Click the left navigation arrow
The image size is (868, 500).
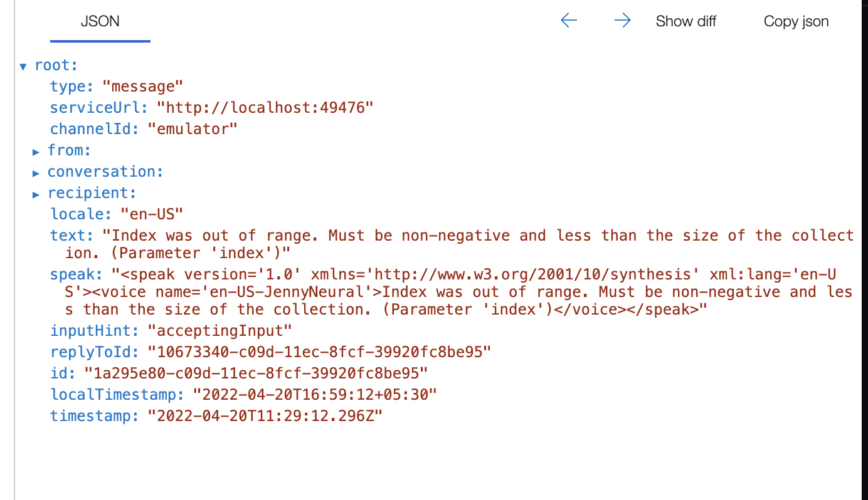pos(568,20)
